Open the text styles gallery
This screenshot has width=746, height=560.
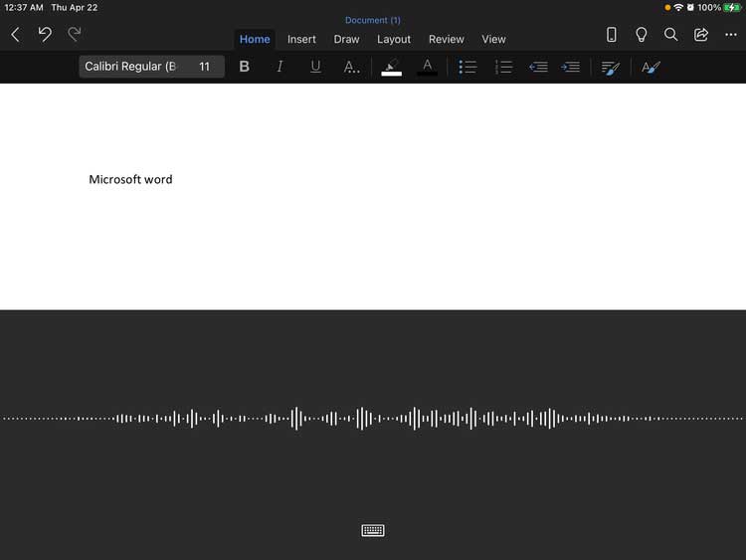[x=651, y=68]
